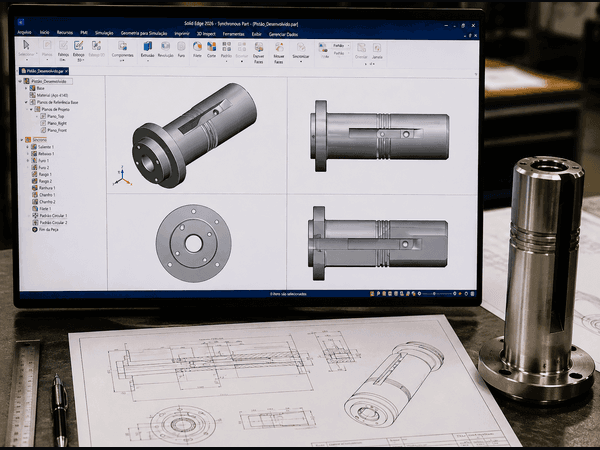Collapse the Pistão_Desenvolvido root node
The width and height of the screenshot is (600, 450).
pyautogui.click(x=20, y=81)
